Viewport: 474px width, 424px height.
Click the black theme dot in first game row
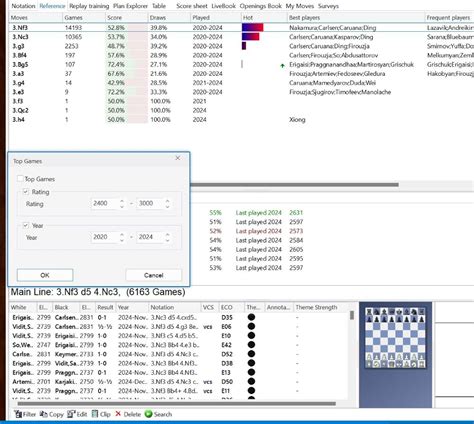pos(251,317)
